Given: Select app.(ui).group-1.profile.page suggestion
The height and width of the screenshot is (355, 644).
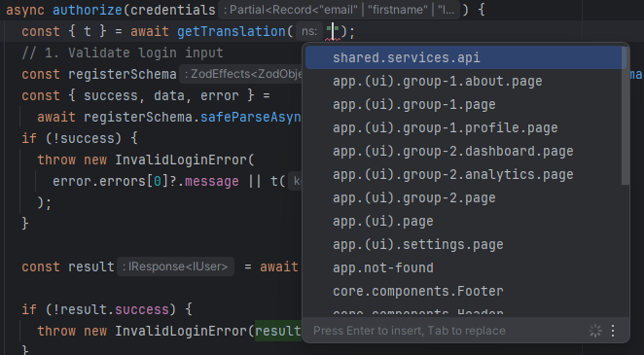Looking at the screenshot, I should (466, 127).
